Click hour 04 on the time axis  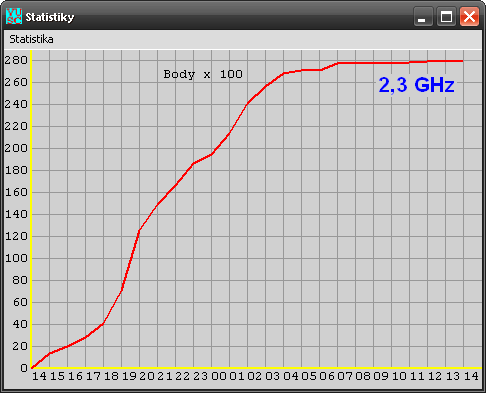(291, 376)
